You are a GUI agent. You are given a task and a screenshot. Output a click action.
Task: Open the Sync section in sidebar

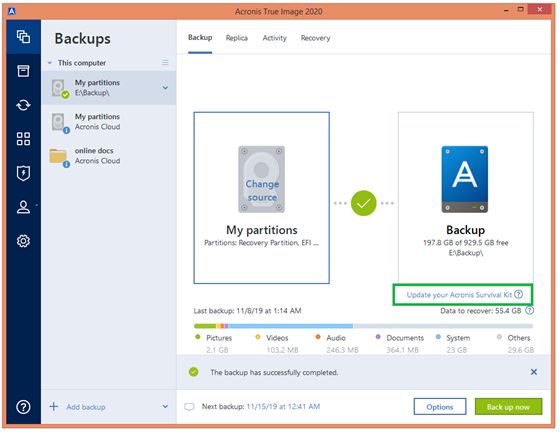[23, 105]
